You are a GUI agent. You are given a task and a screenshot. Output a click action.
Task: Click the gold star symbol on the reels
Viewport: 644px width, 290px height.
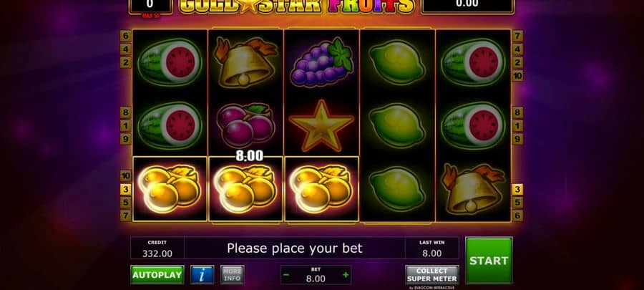tap(321, 125)
